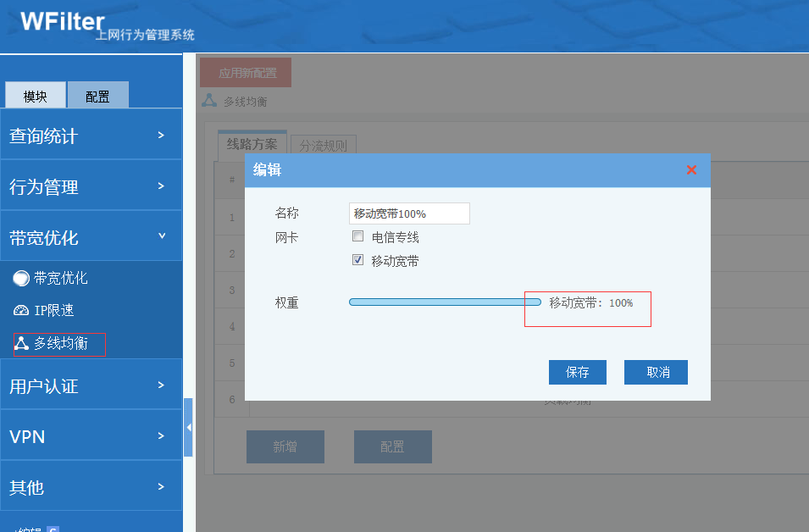Collapse the 带宽优化 menu section

tap(91, 237)
